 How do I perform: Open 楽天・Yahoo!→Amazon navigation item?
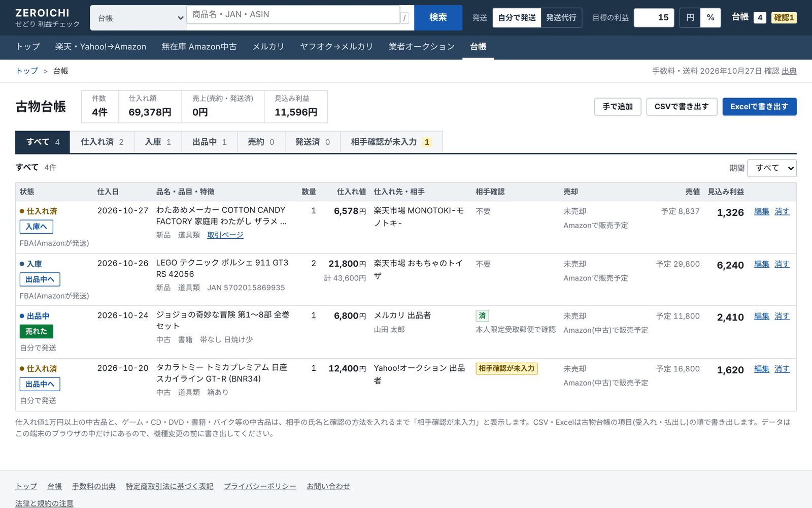pyautogui.click(x=100, y=47)
